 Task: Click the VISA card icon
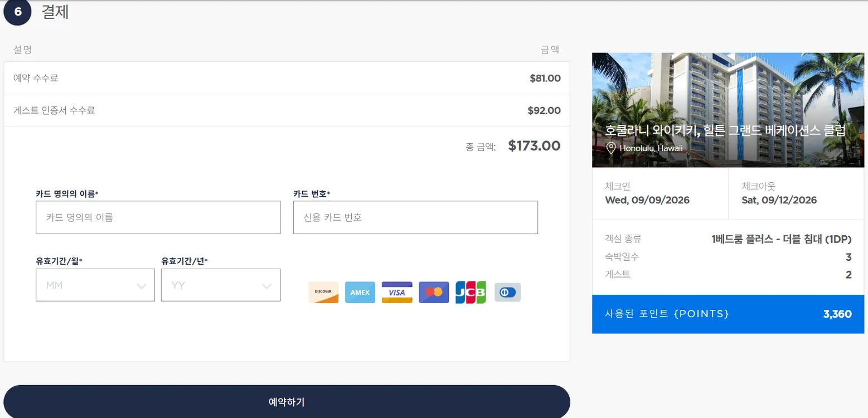pos(397,293)
